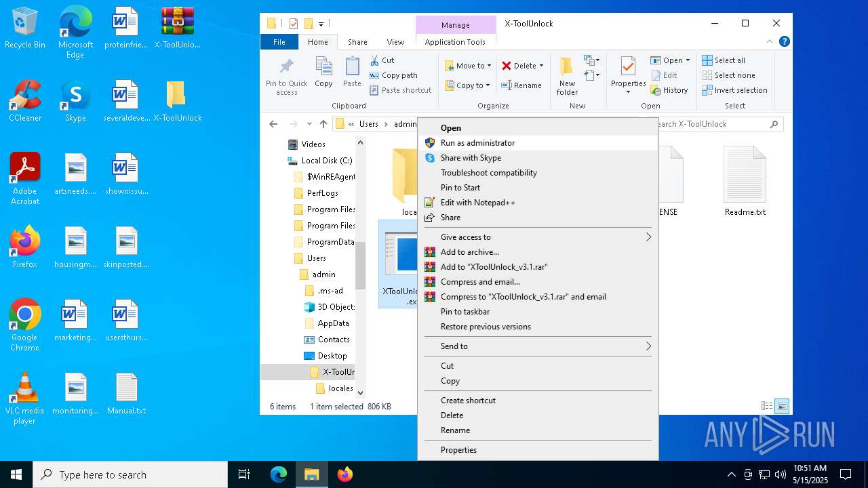Switch to details view layout
868x488 pixels.
coord(767,407)
